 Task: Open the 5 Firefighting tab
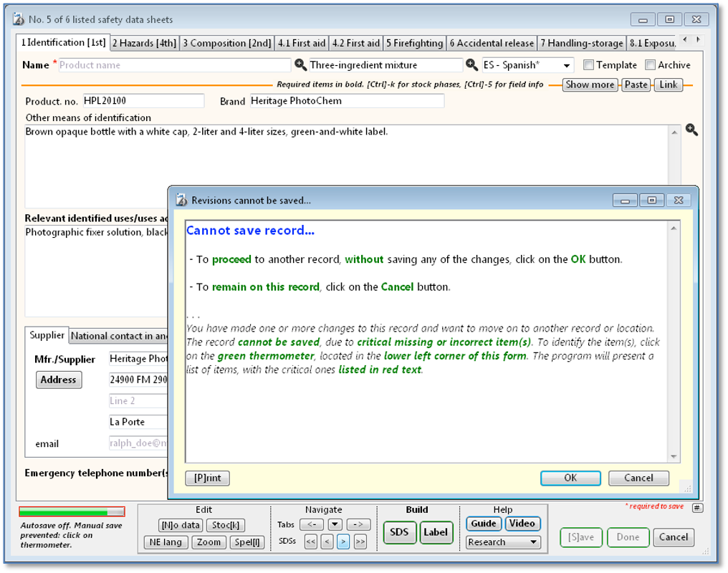[x=415, y=43]
